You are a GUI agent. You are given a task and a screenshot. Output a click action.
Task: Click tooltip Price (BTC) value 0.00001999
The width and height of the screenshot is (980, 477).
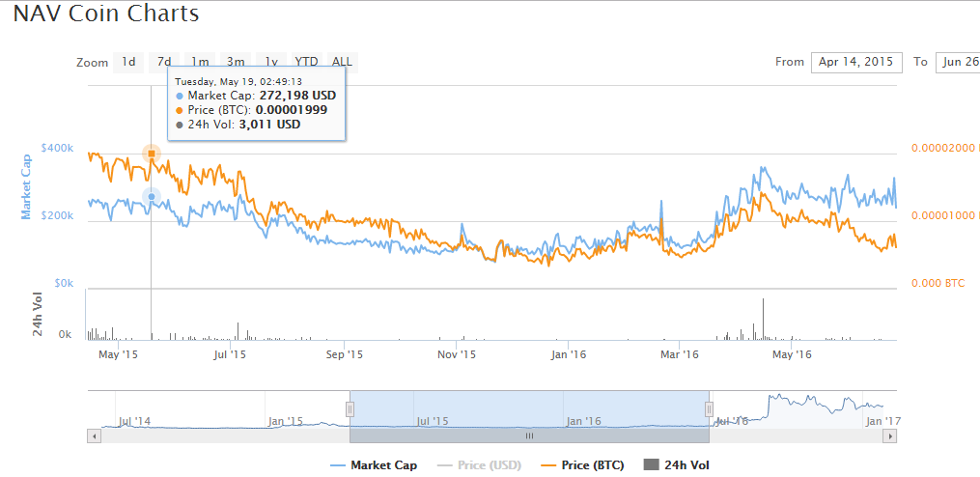click(x=292, y=110)
